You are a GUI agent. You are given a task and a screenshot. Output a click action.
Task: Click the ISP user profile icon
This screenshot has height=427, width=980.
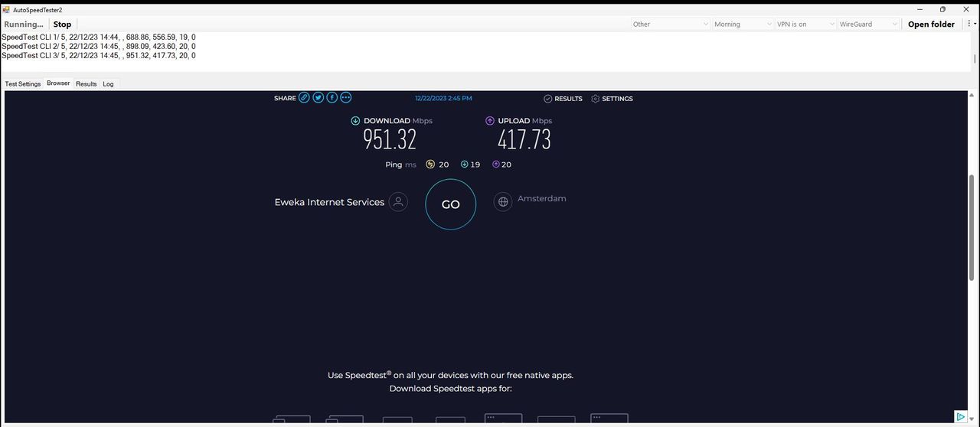[x=398, y=202]
